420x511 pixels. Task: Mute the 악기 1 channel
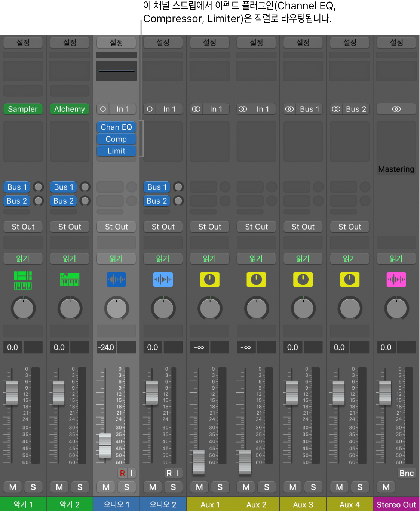point(13,487)
